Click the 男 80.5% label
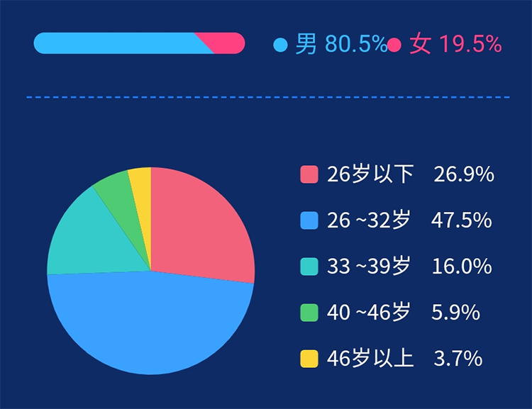 point(341,45)
